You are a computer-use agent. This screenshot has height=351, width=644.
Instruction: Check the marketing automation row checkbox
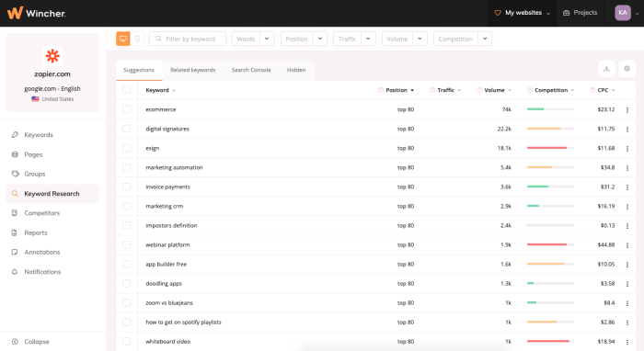pyautogui.click(x=127, y=167)
